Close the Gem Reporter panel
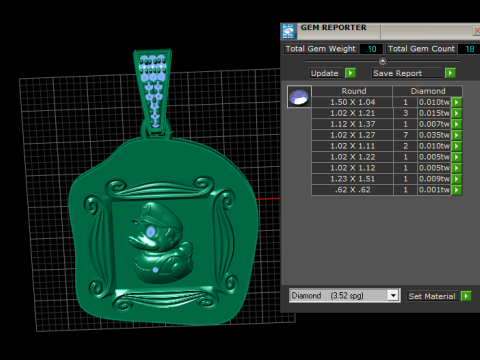Image resolution: width=480 pixels, height=360 pixels. point(476,31)
